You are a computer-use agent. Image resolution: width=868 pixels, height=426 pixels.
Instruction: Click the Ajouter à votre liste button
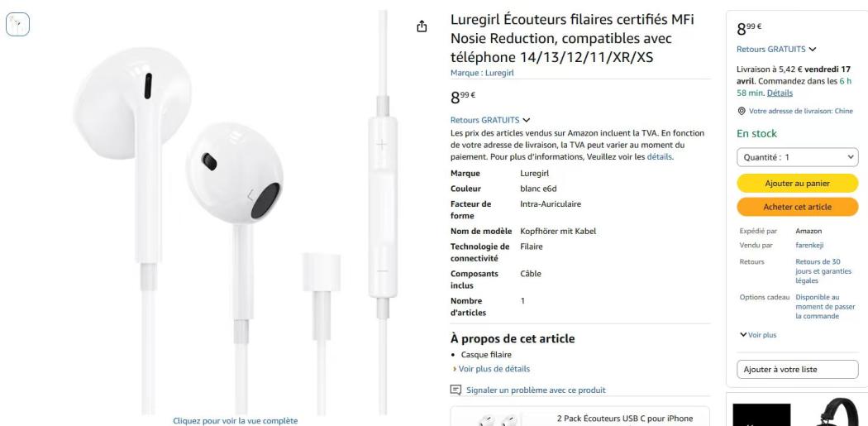pyautogui.click(x=797, y=370)
